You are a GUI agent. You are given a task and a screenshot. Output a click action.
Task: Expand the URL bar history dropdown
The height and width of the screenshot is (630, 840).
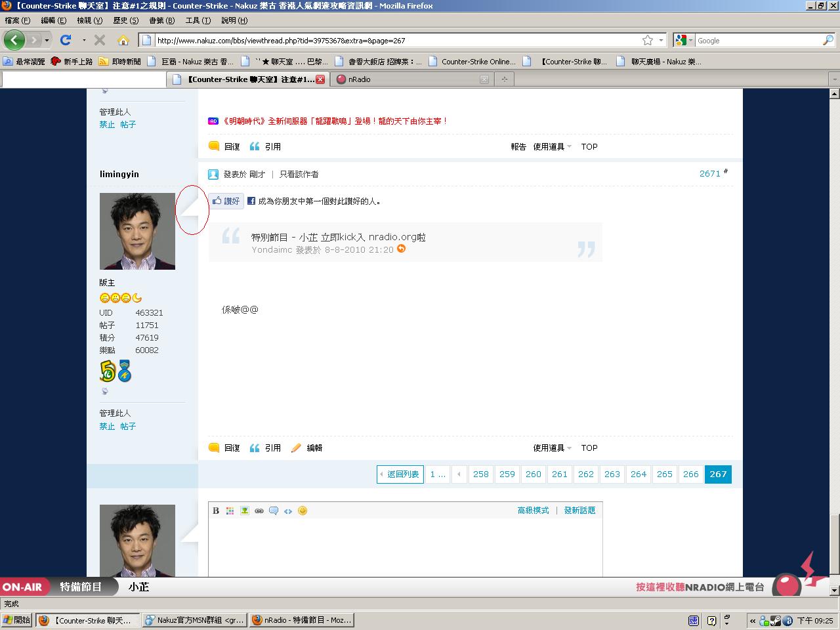point(661,40)
